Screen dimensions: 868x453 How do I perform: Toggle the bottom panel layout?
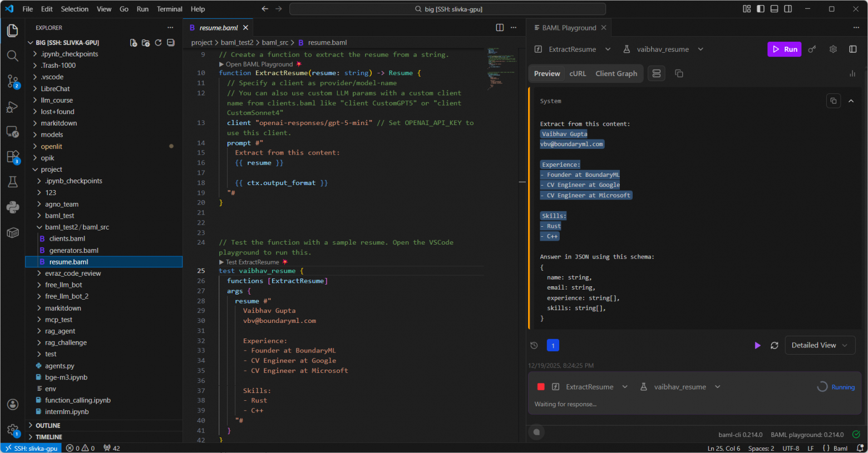[x=774, y=9]
